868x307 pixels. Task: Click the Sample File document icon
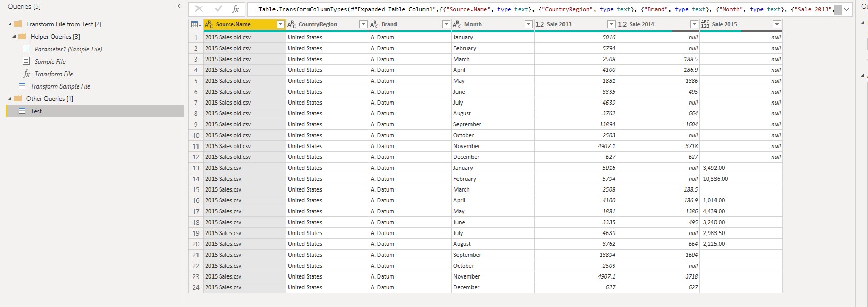(x=26, y=61)
